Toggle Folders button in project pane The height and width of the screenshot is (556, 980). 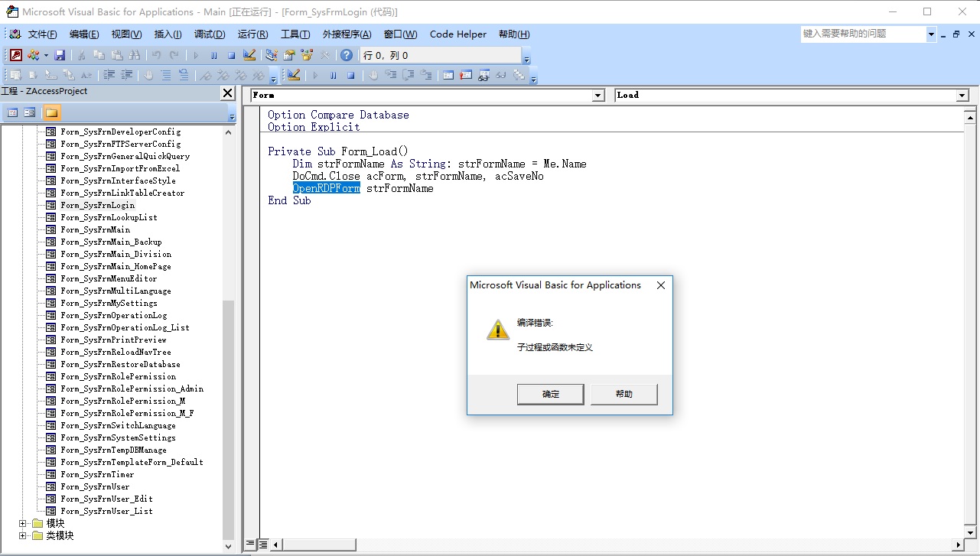coord(51,112)
